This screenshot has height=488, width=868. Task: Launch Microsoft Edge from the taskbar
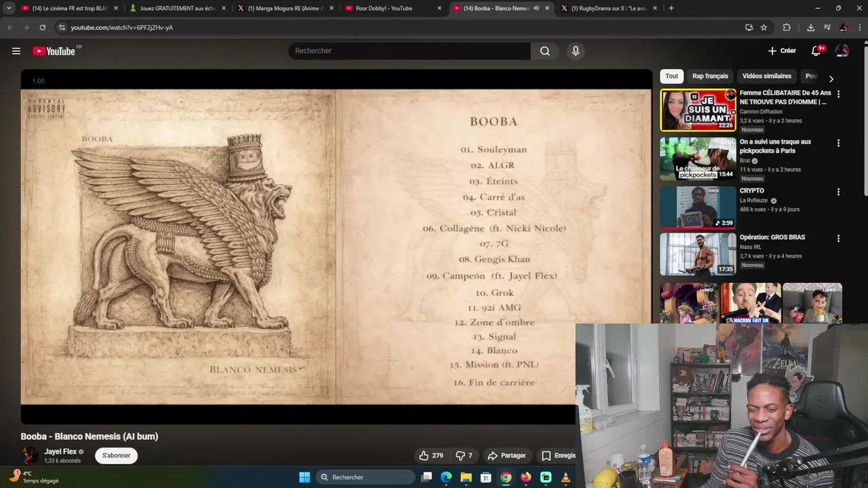[446, 477]
